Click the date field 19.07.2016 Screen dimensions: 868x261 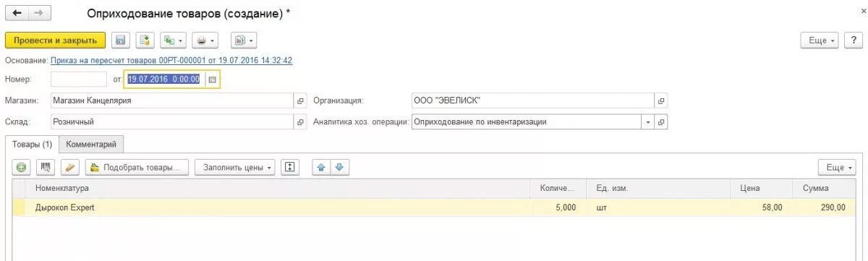point(166,80)
